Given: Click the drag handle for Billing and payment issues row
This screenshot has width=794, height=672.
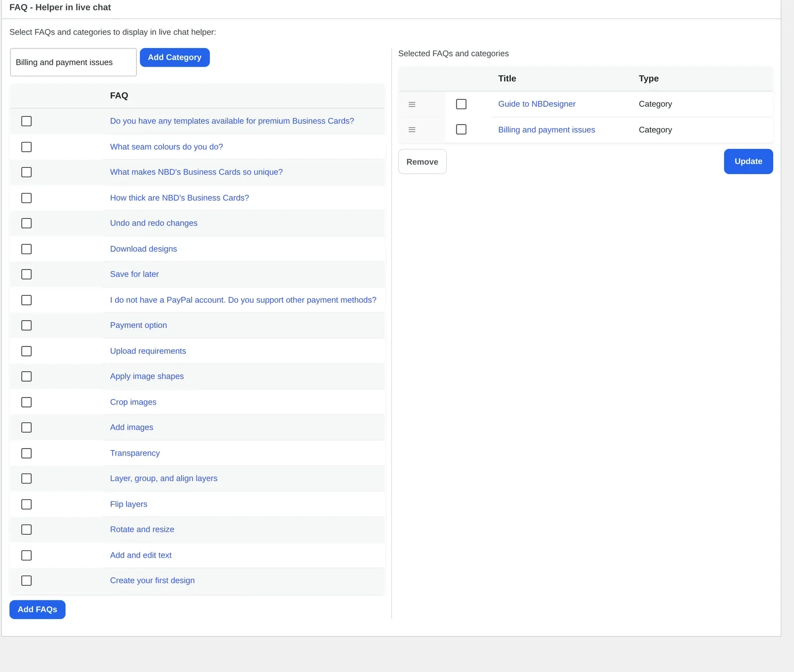Looking at the screenshot, I should [x=412, y=130].
